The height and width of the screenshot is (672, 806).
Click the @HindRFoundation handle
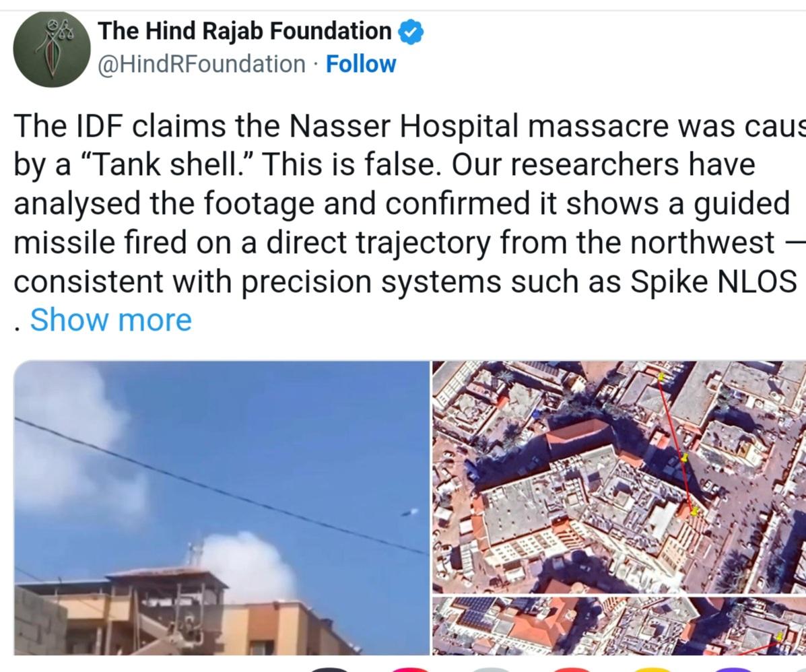coord(201,64)
